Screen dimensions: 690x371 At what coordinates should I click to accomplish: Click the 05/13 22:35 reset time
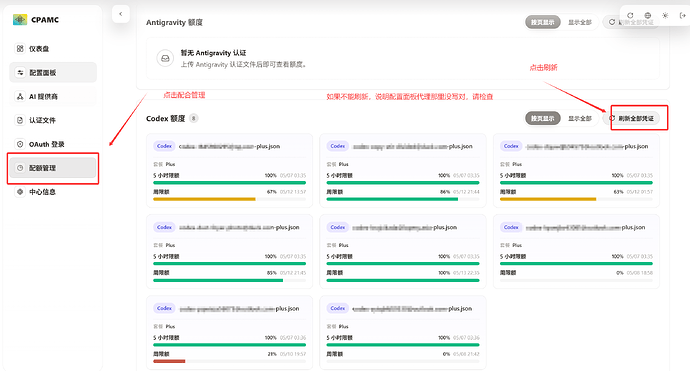[x=466, y=273]
